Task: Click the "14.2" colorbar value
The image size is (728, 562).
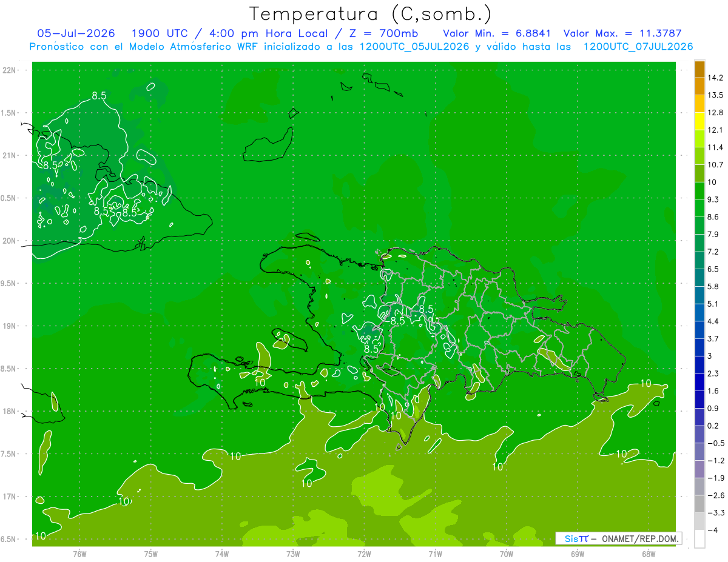Action: [715, 78]
